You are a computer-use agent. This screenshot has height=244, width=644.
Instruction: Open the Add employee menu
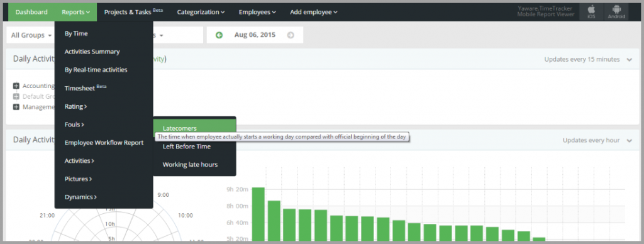point(314,13)
